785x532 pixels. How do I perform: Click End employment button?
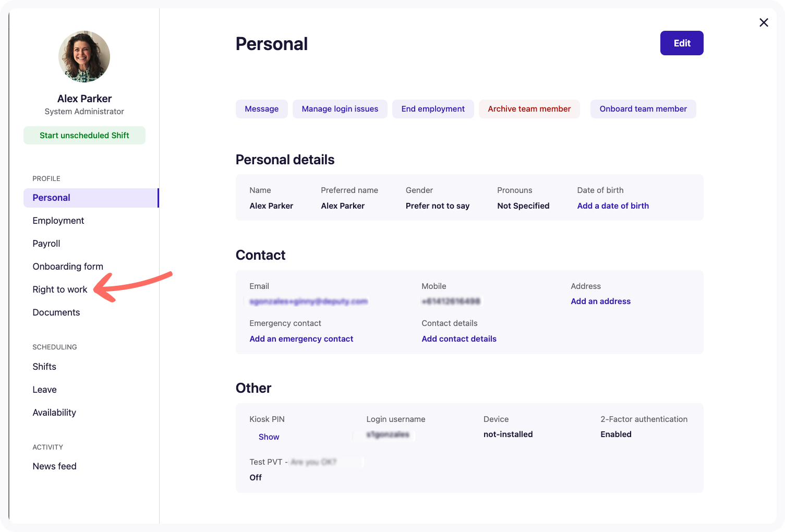tap(432, 109)
